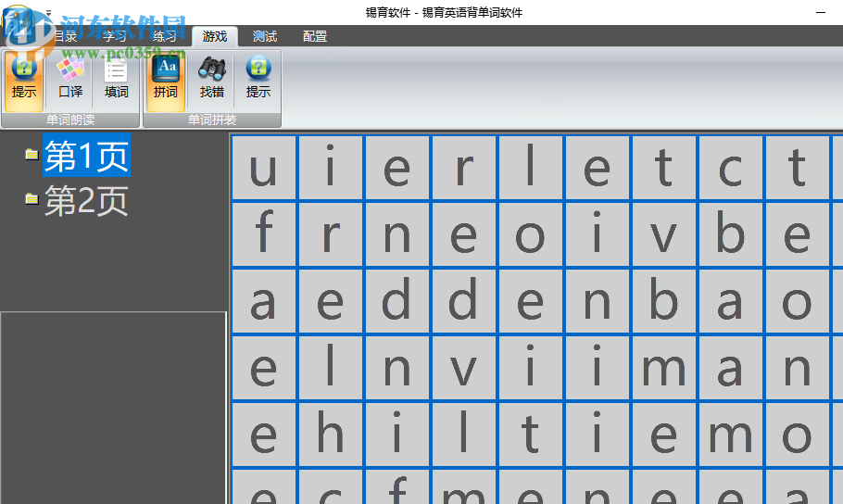Click 'c' tile between the two 't' tiles

point(730,168)
